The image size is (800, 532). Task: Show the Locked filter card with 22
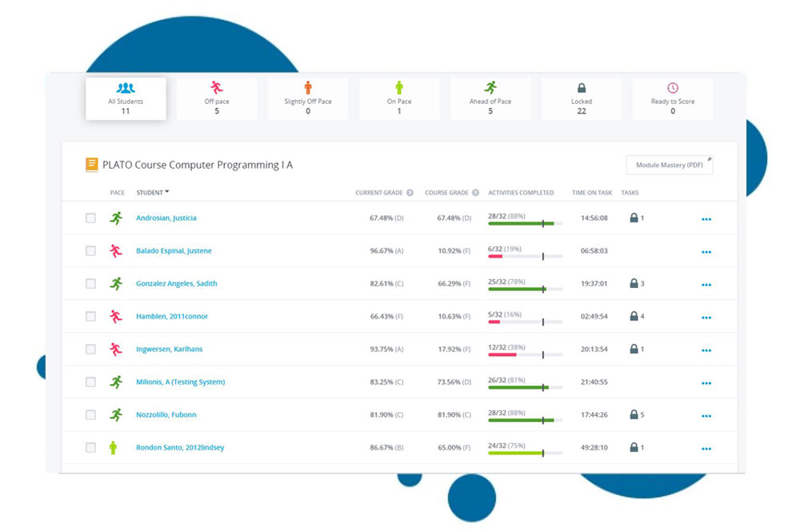[582, 98]
